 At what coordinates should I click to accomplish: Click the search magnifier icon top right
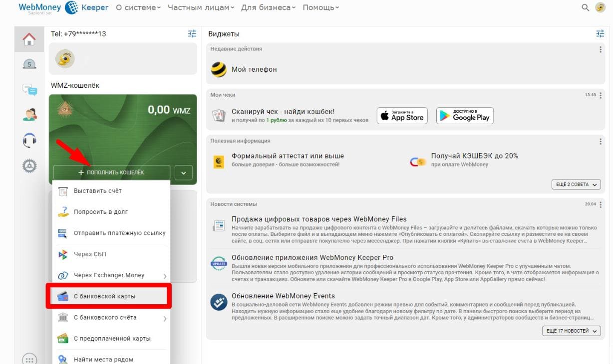tap(585, 8)
